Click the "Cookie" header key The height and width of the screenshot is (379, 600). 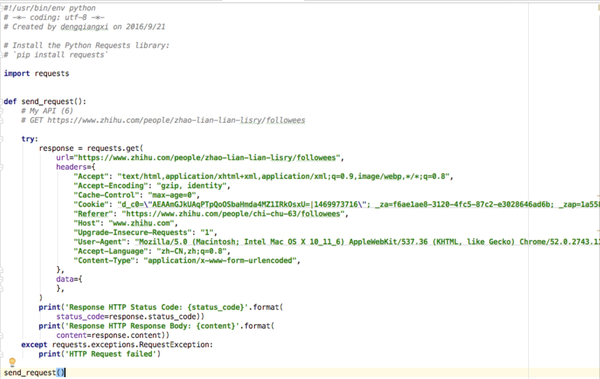91,204
